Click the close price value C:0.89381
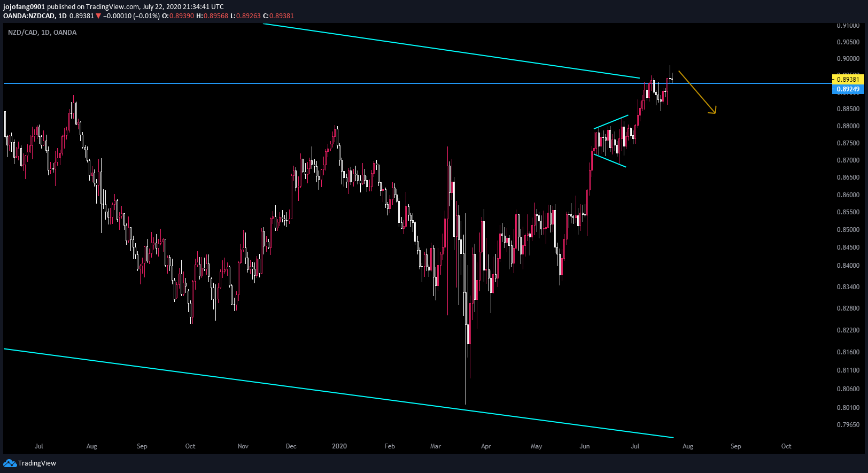The height and width of the screenshot is (473, 868). tap(278, 16)
